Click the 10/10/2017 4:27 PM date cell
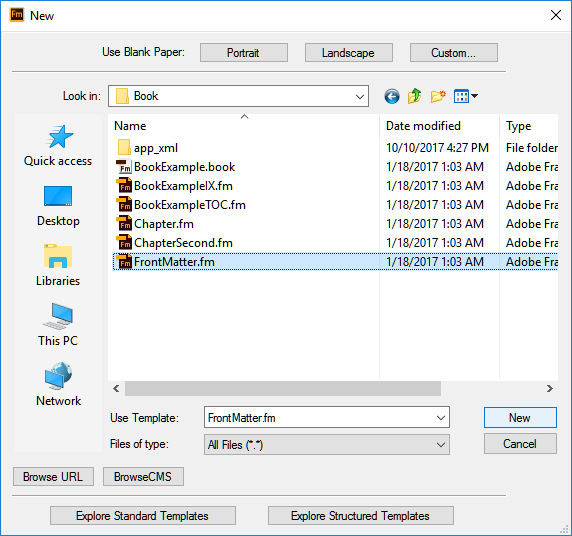 (437, 148)
